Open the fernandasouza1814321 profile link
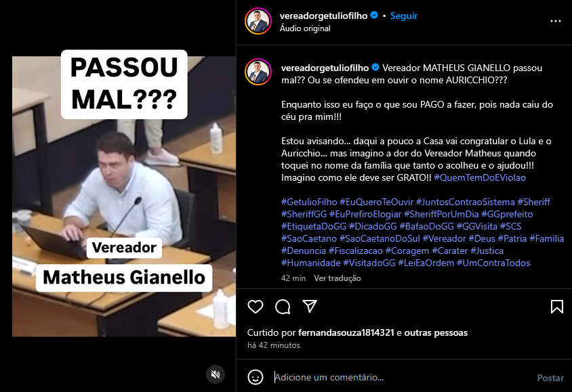 tap(346, 332)
